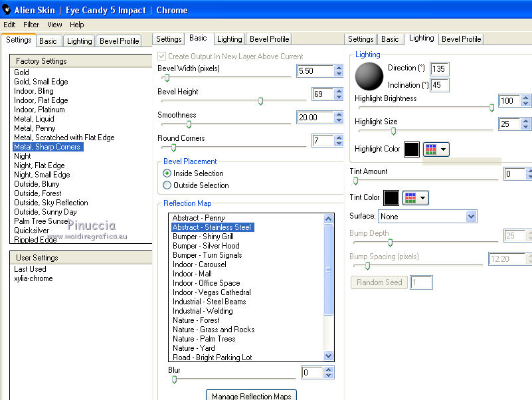This screenshot has height=400, width=532.
Task: Click the Alien Skin title bar logo icon
Action: pyautogui.click(x=7, y=10)
